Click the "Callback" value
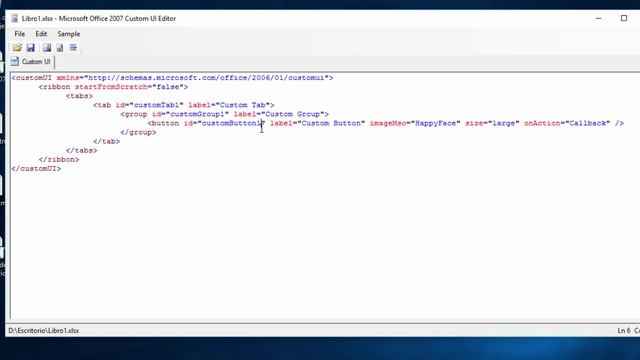 click(588, 123)
